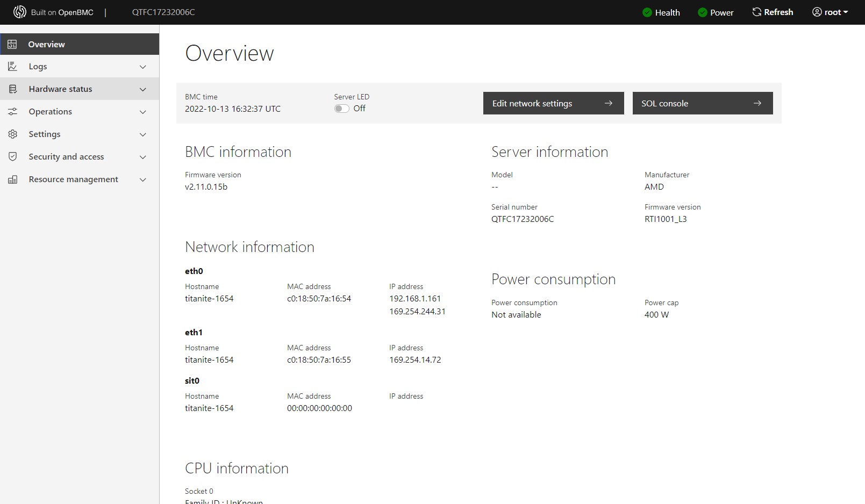Image resolution: width=865 pixels, height=504 pixels.
Task: Check the Health status indicator
Action: click(661, 12)
